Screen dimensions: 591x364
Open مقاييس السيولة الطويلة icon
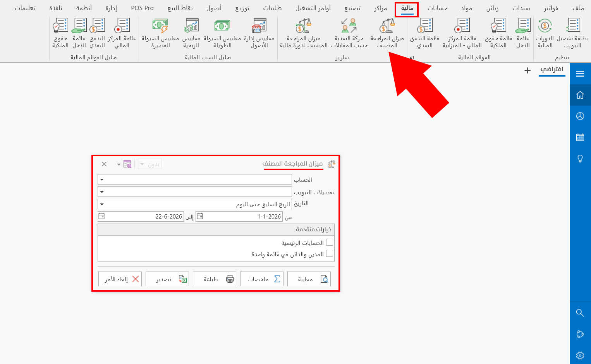click(222, 33)
